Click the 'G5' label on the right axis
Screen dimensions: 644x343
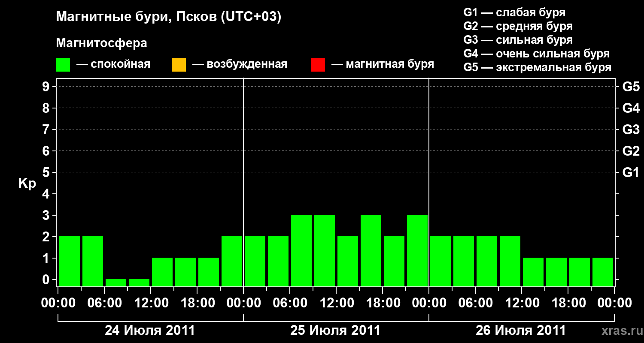point(631,87)
